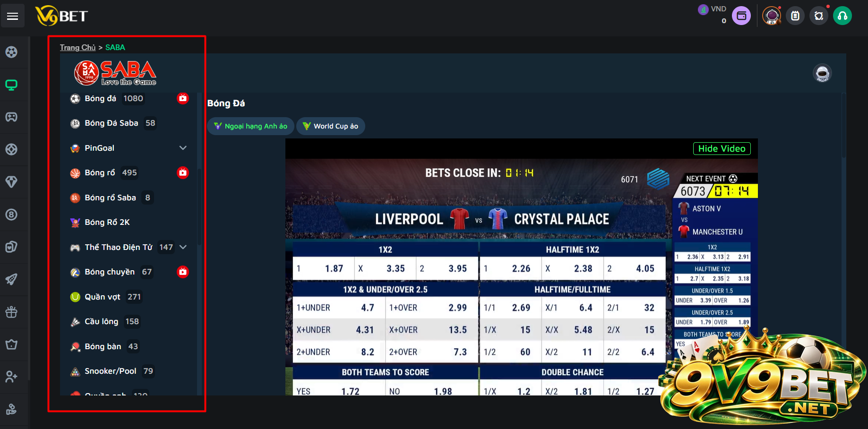Bet on 1X2 away win at 3.95
Screen dimensions: 868x429
click(447, 268)
